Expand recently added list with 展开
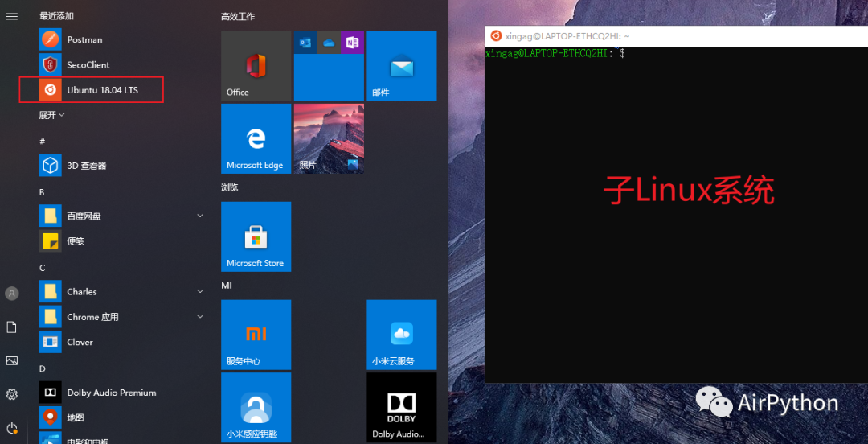This screenshot has height=444, width=868. 52,115
